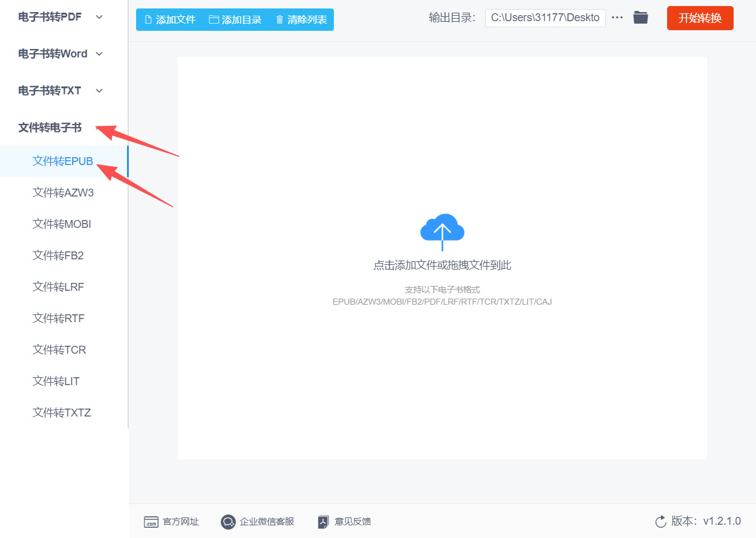The image size is (756, 538).
Task: Click the official website icon
Action: point(151,522)
